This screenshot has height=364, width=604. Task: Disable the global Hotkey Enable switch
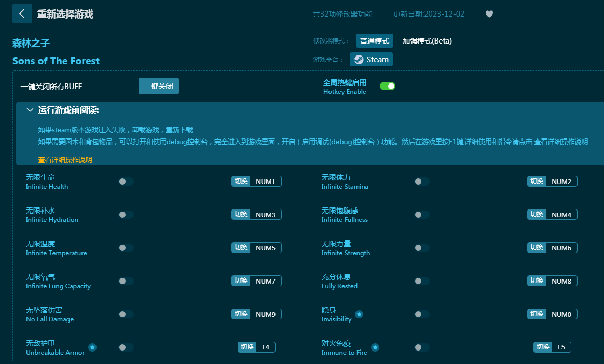coord(388,86)
